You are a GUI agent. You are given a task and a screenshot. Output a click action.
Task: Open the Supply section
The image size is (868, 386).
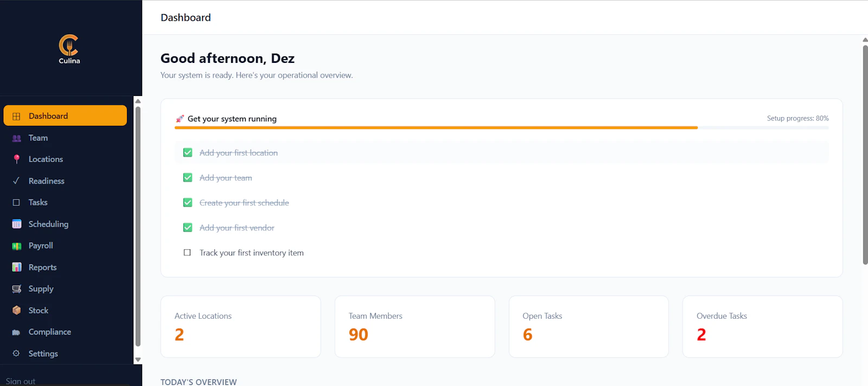pyautogui.click(x=65, y=289)
